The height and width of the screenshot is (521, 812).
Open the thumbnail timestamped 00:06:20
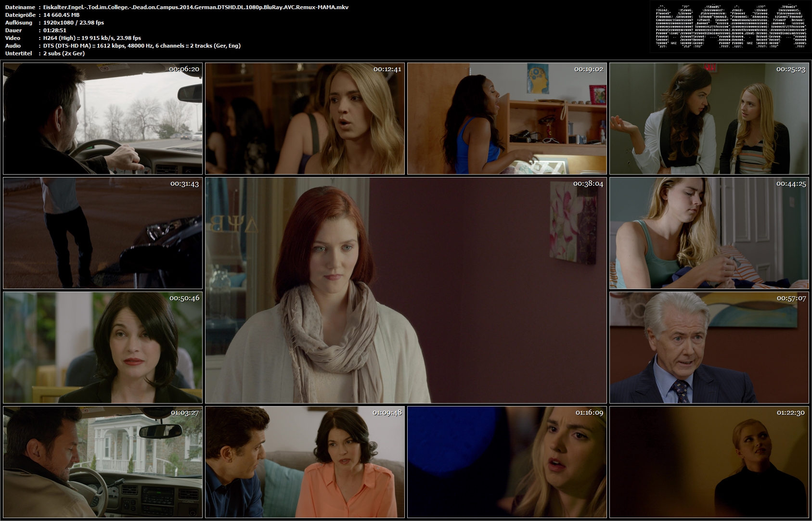click(103, 118)
